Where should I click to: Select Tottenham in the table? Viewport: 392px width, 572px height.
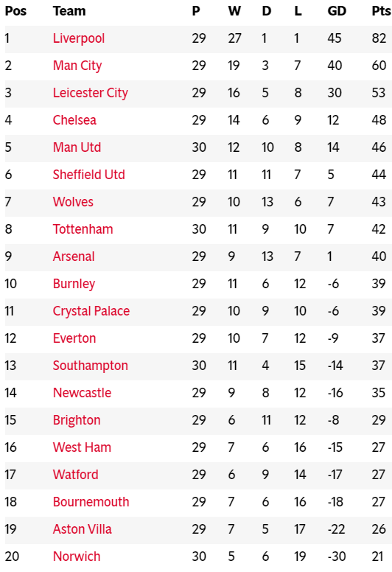83,229
